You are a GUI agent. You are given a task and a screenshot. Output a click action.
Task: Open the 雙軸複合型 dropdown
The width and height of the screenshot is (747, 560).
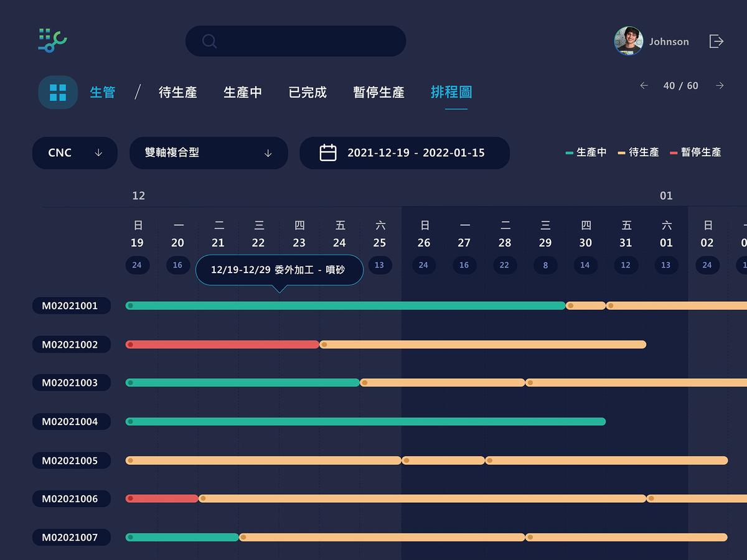(x=209, y=153)
